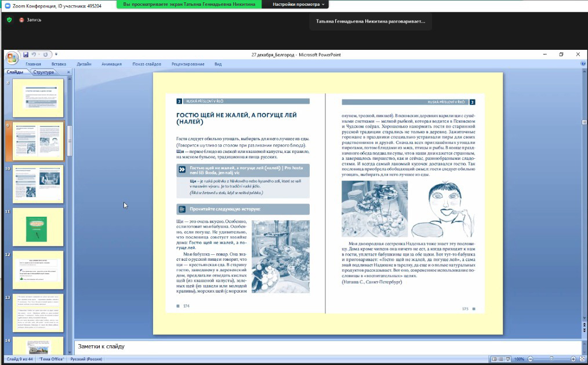This screenshot has width=588, height=365.
Task: Click the desserts photo on right page
Action: (x=375, y=209)
